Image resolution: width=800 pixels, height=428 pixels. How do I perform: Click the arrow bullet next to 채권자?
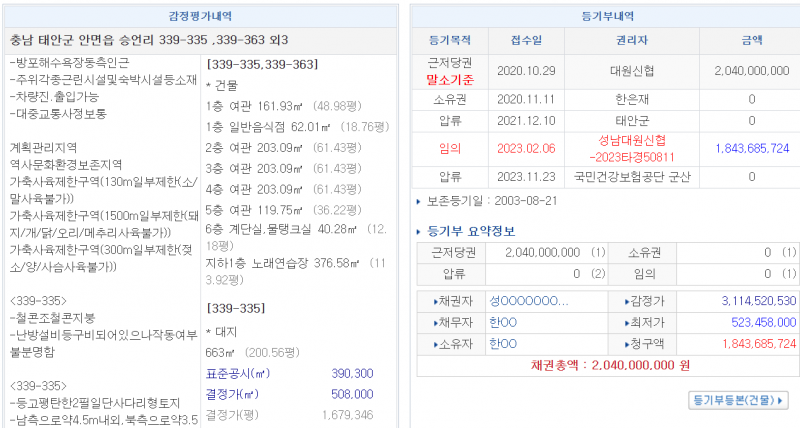(x=434, y=300)
